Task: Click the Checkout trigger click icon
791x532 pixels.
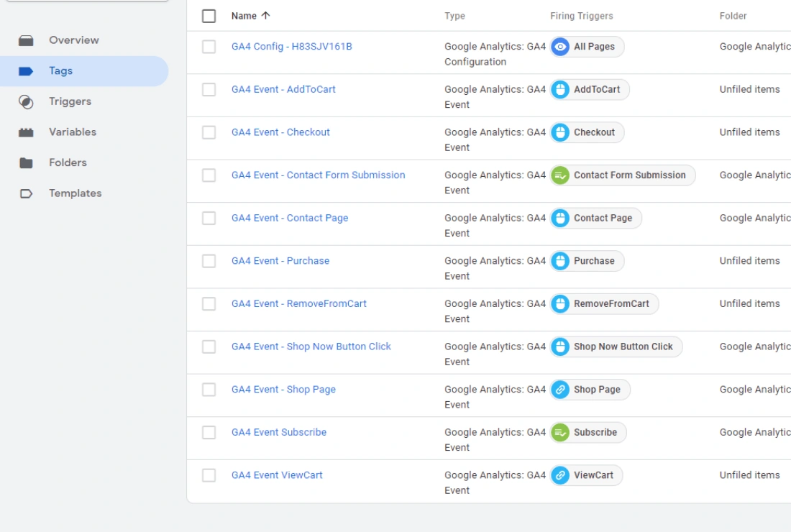Action: [560, 132]
